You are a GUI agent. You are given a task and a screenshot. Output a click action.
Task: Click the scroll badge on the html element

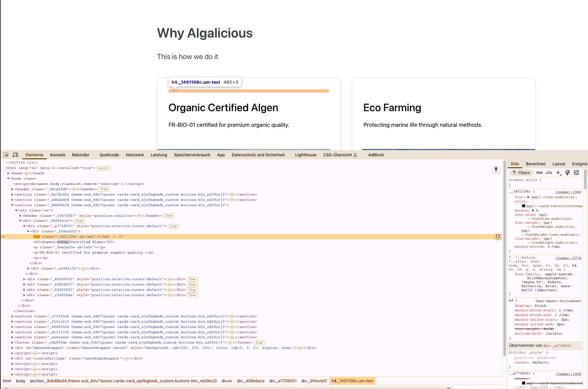click(x=104, y=168)
